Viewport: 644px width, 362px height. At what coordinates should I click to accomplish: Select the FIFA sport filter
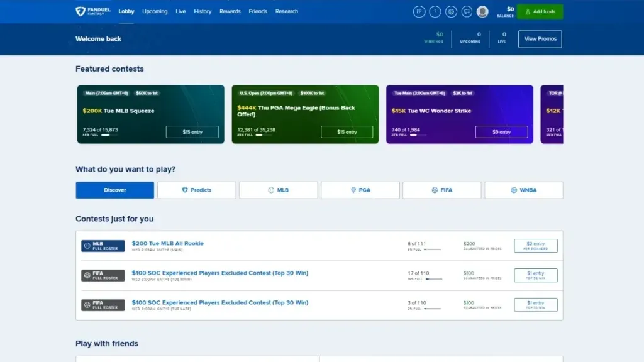click(x=442, y=190)
